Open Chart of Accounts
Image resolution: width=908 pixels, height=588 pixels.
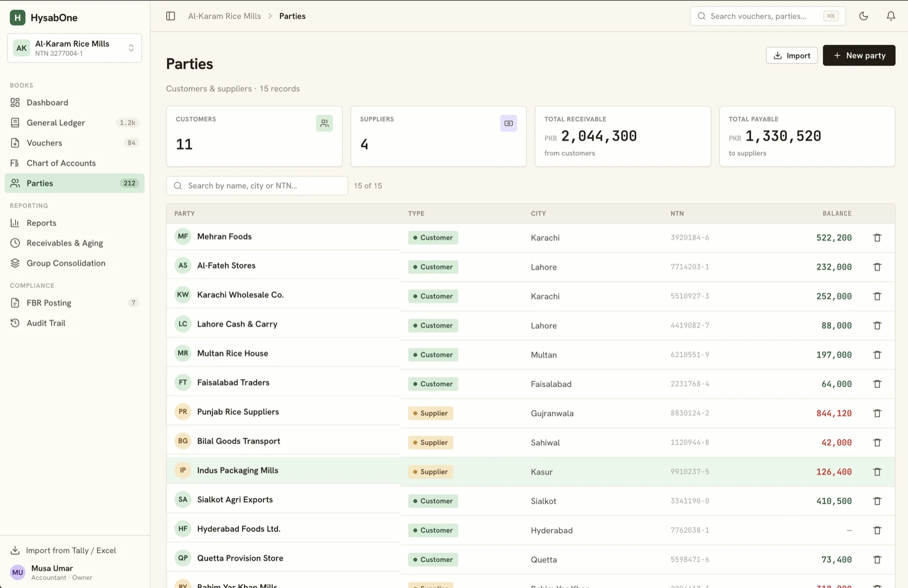point(75,163)
